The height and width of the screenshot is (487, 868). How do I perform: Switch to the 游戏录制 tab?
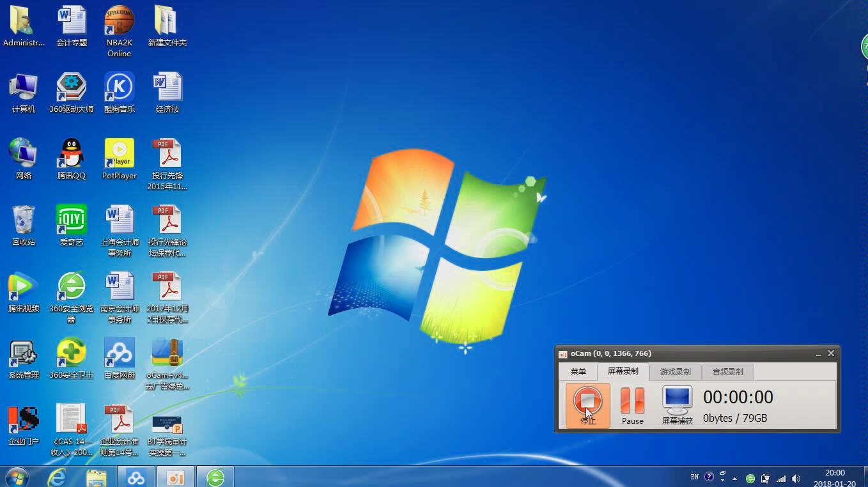click(x=675, y=371)
